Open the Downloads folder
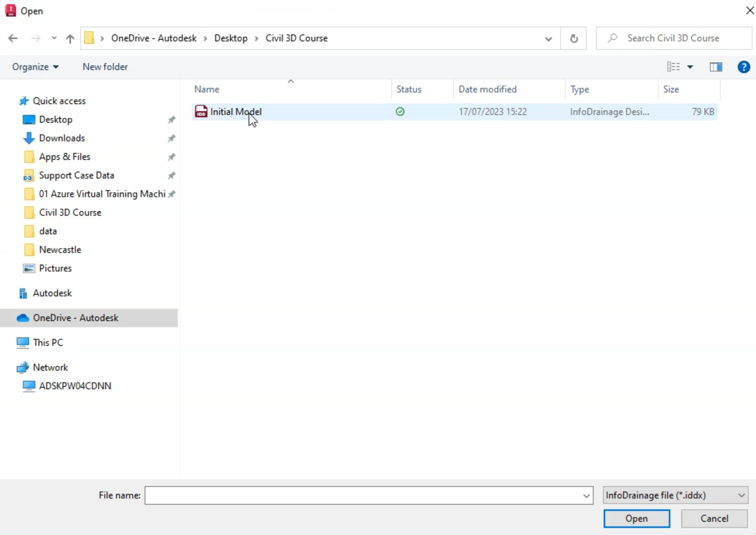 (x=62, y=138)
